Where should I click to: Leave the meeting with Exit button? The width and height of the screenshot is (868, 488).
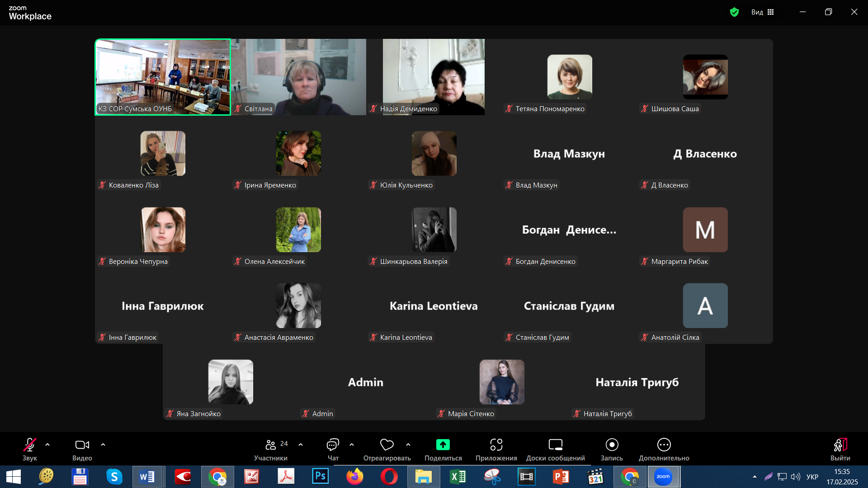(840, 445)
